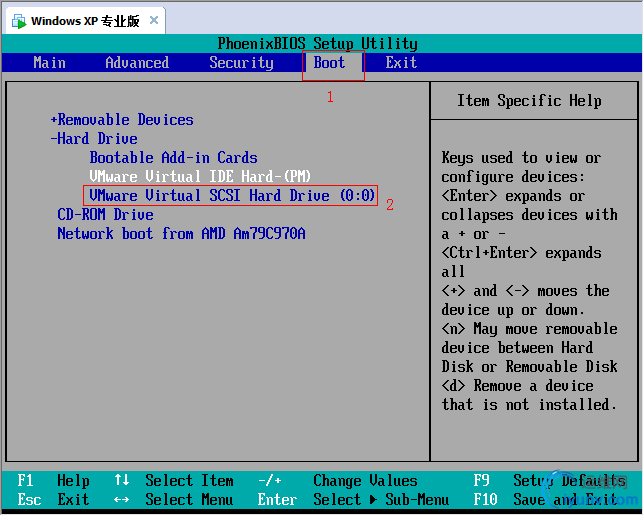Click the Enter Select Sub-Menu legend
644x516 pixels.
pyautogui.click(x=353, y=500)
